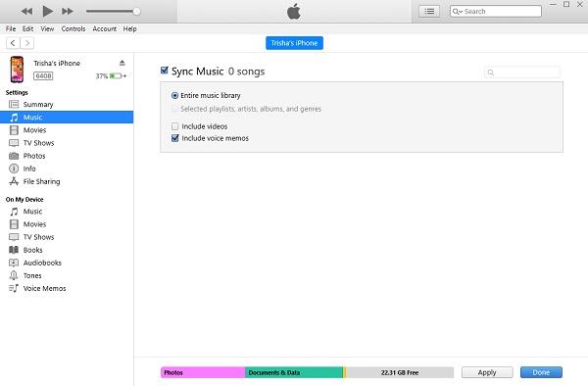Screen dimensions: 588x386
Task: Uncheck Include voice memos checkbox
Action: click(174, 138)
